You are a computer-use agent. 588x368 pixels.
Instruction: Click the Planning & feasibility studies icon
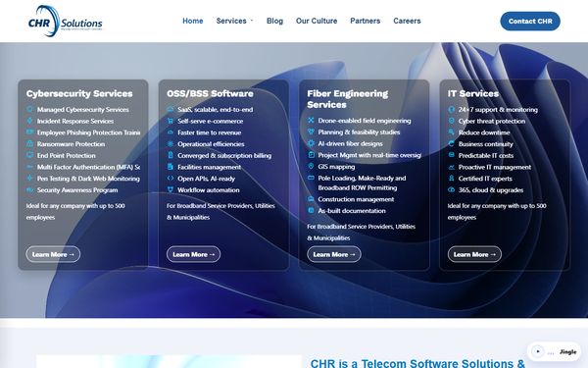[x=311, y=131]
